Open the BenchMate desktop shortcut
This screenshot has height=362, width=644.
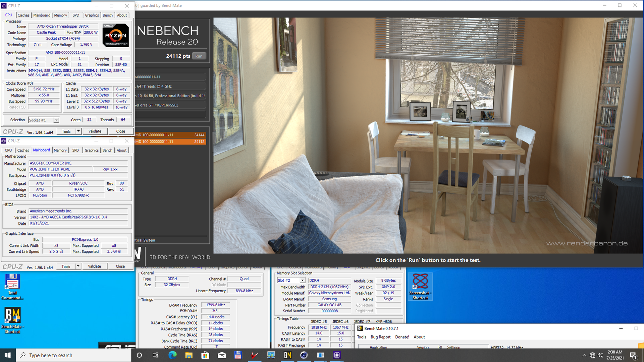point(12,320)
